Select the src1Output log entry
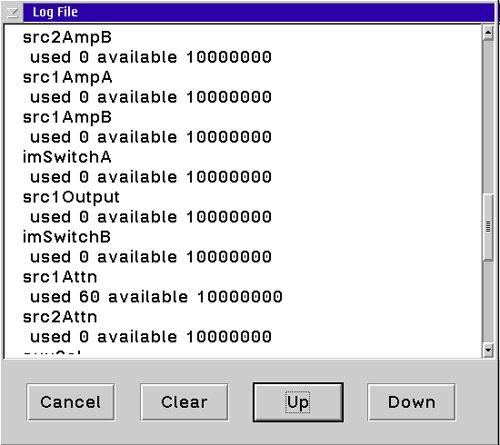Screen dimensions: 500x445 click(71, 197)
